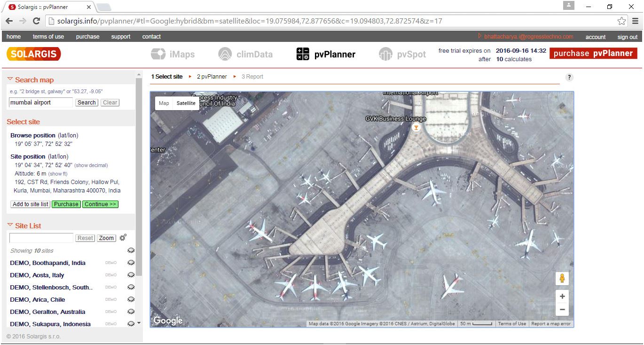Click the sidebar scroll down arrow
This screenshot has height=345, width=644.
click(x=139, y=323)
